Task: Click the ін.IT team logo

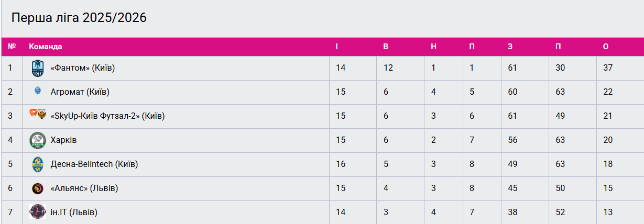Action: [38, 212]
